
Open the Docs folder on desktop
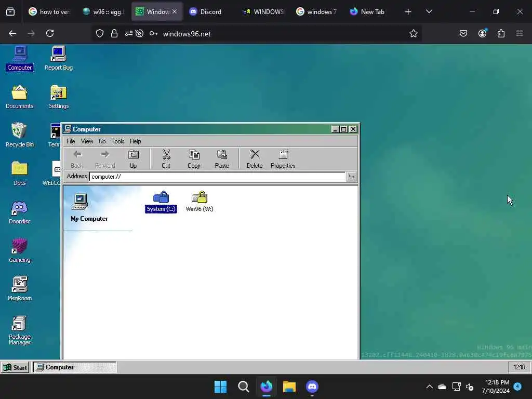pyautogui.click(x=19, y=174)
